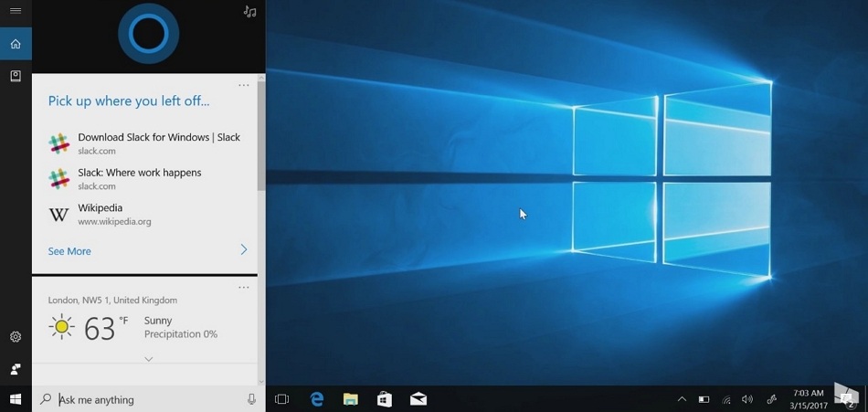The height and width of the screenshot is (412, 868).
Task: Click the Cortana circle logo
Action: (148, 35)
